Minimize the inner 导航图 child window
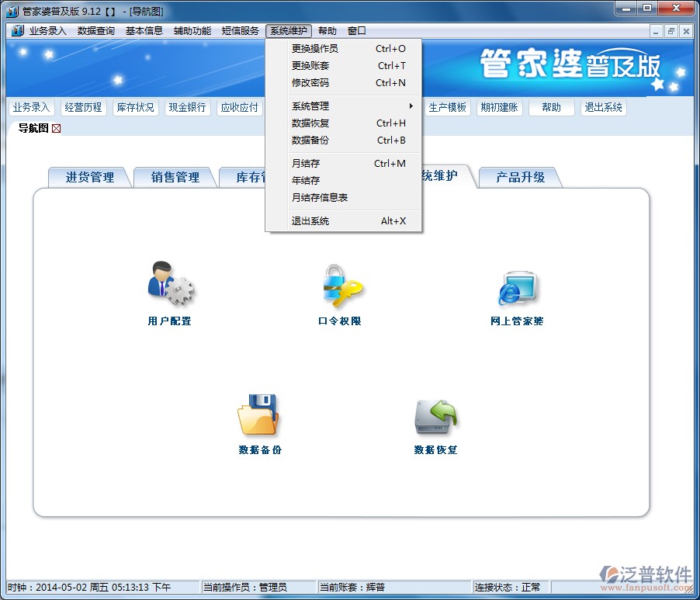This screenshot has width=700, height=600. point(656,31)
